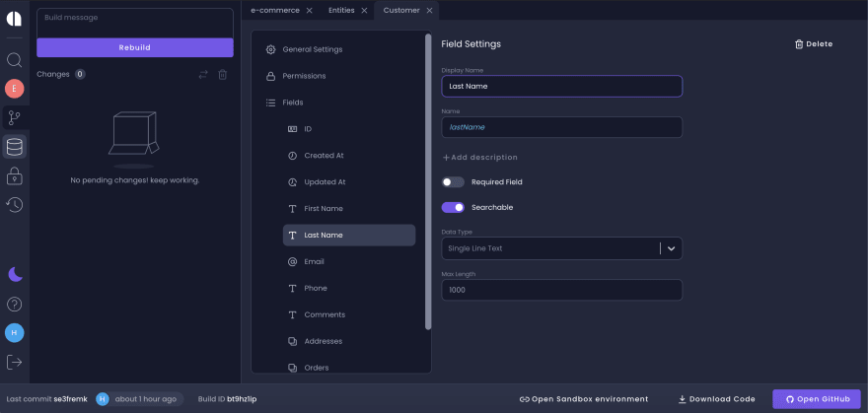868x413 pixels.
Task: Delete the field with Delete button
Action: 813,44
